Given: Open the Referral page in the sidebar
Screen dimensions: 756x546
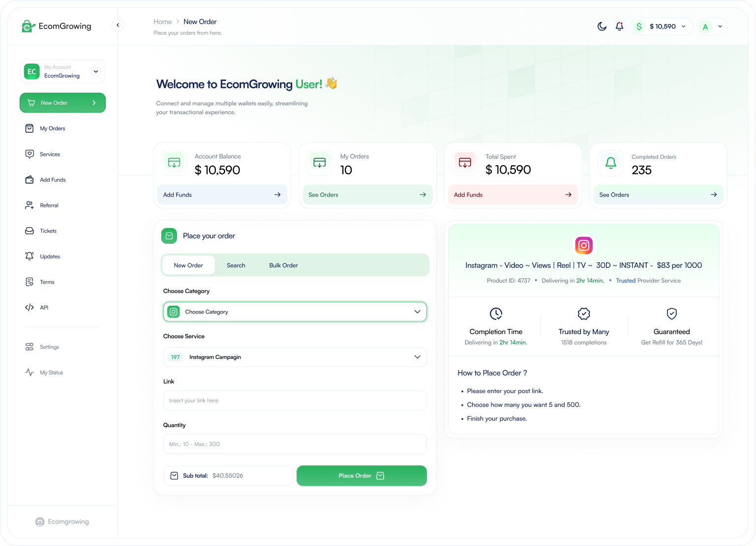Looking at the screenshot, I should tap(49, 205).
